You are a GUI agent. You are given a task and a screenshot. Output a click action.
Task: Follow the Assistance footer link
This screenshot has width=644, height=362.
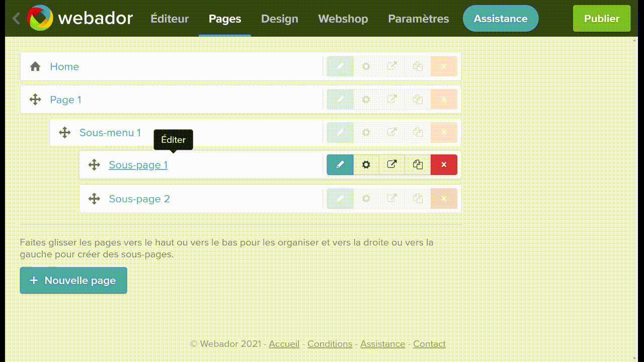(x=383, y=344)
